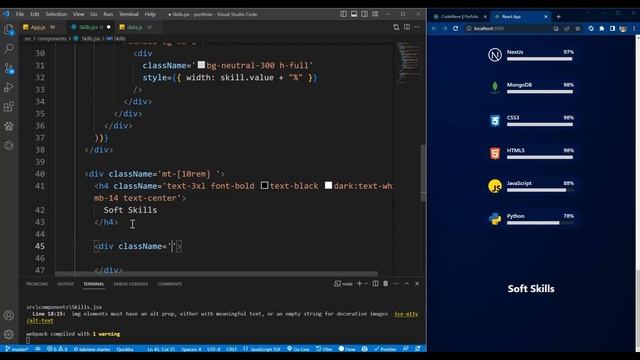Screen dimensions: 640x360
Task: Switch to the data.js editor tab
Action: pos(138,27)
